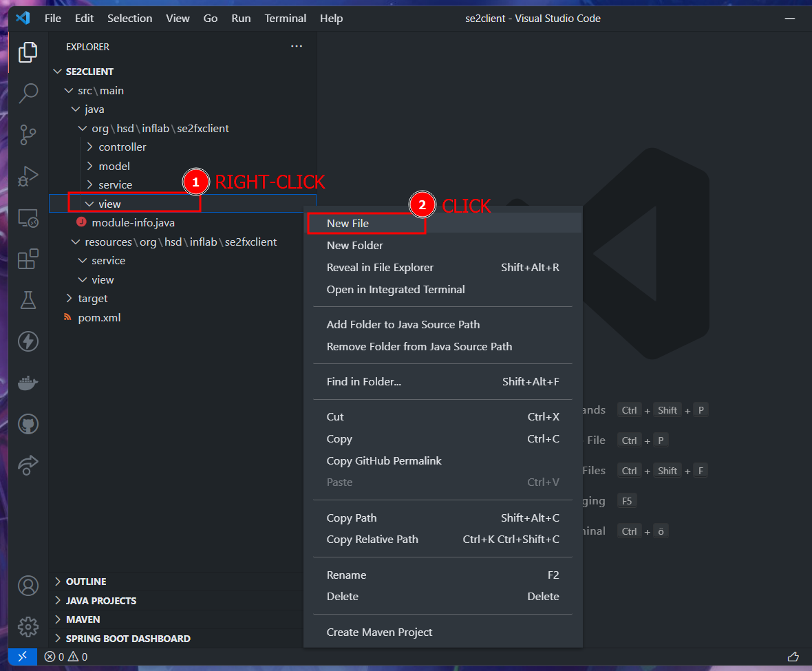Open the Selection menu
Screen dimensions: 812x671
click(x=129, y=18)
